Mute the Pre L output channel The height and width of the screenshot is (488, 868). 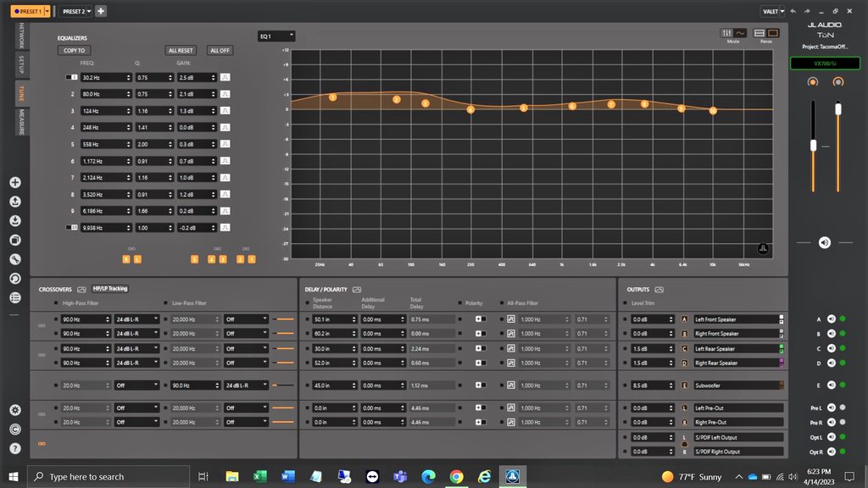pyautogui.click(x=831, y=408)
